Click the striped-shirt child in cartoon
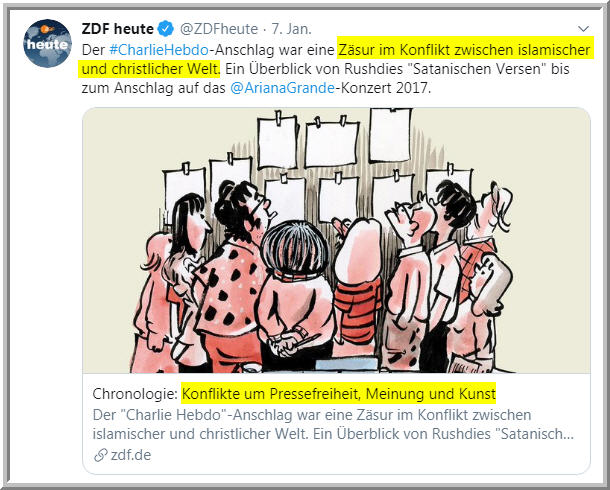This screenshot has height=490, width=610. 357,288
